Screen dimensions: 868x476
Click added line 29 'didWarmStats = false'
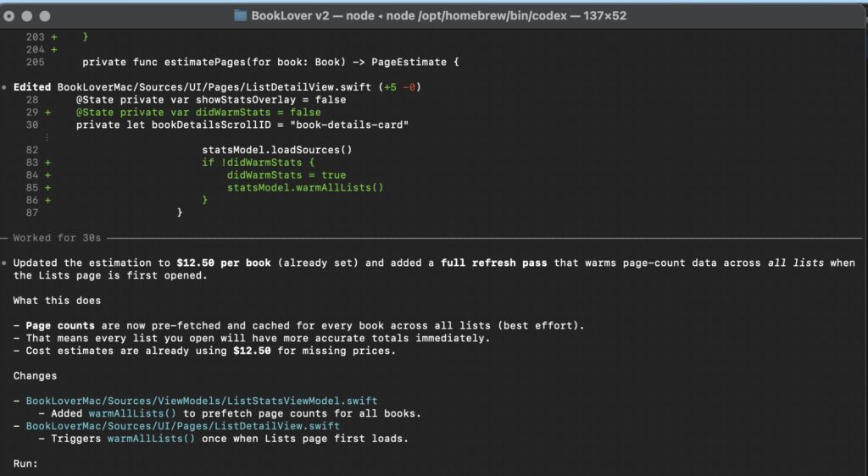(x=198, y=113)
